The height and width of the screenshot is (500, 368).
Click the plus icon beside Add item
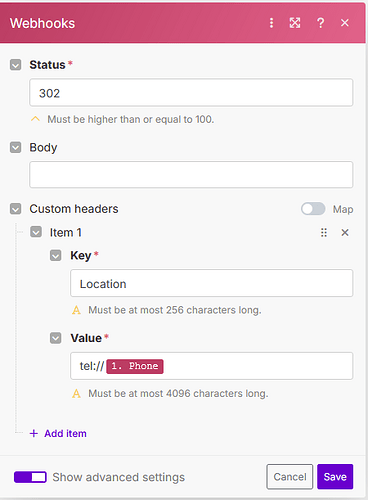34,433
